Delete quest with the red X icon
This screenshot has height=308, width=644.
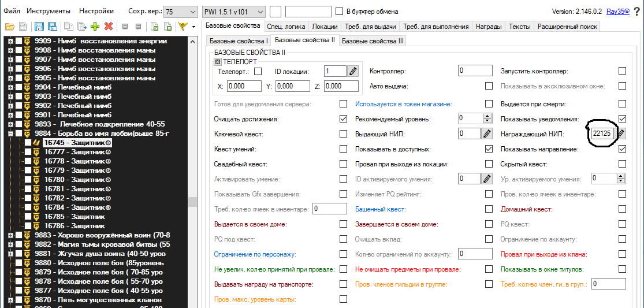click(x=109, y=27)
